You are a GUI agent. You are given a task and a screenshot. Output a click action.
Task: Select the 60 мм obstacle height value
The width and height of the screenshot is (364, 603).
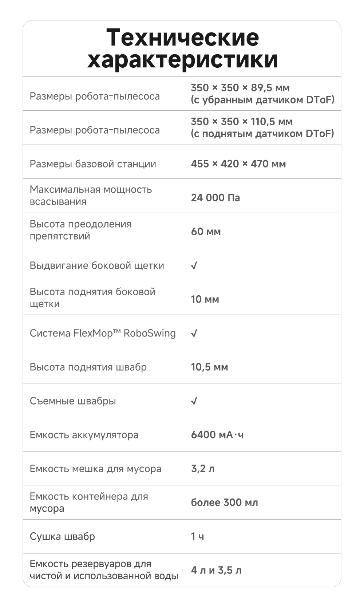pos(206,232)
